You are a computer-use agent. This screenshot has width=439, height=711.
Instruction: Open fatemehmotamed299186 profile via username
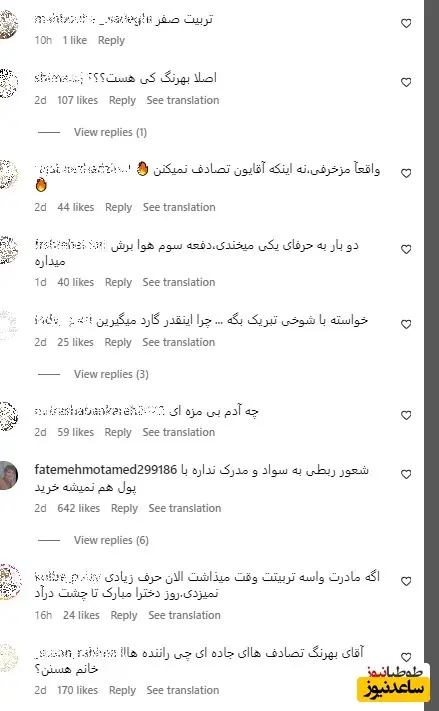tap(106, 470)
